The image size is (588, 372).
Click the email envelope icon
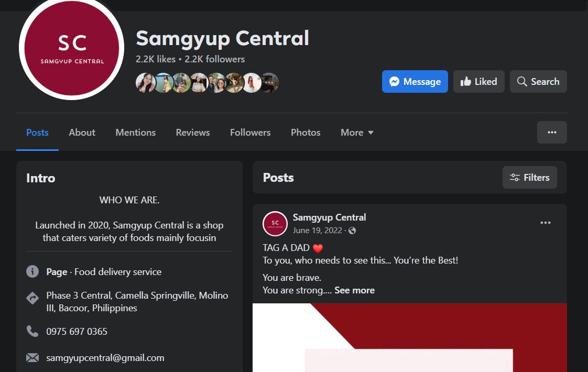tap(32, 358)
